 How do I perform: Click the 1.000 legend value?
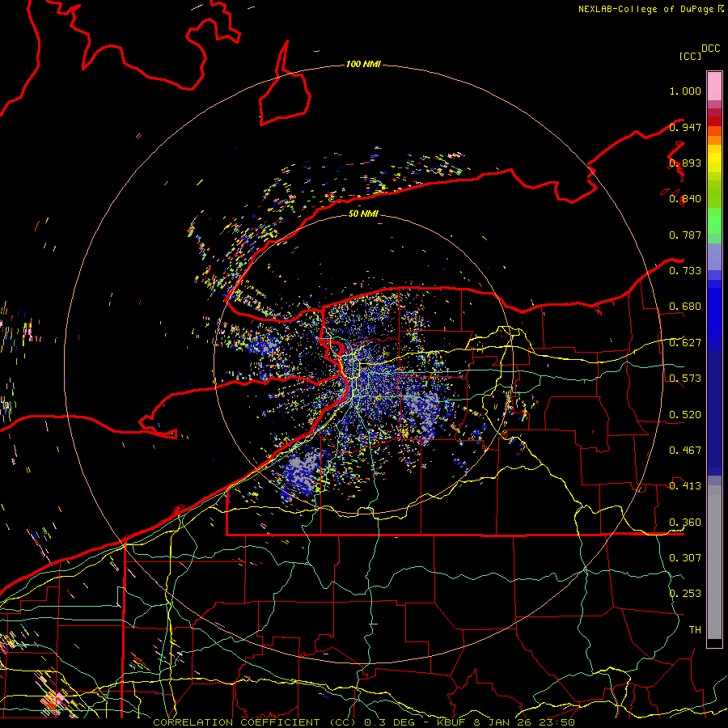tap(685, 91)
